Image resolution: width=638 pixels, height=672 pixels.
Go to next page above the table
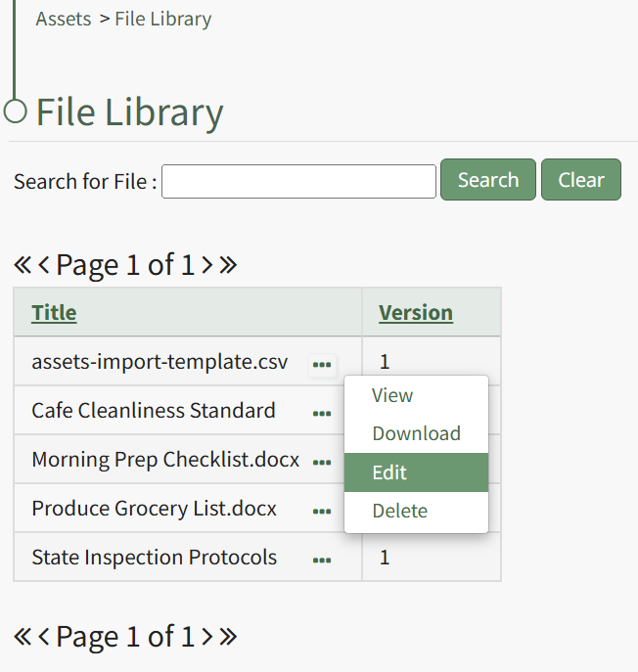(206, 265)
